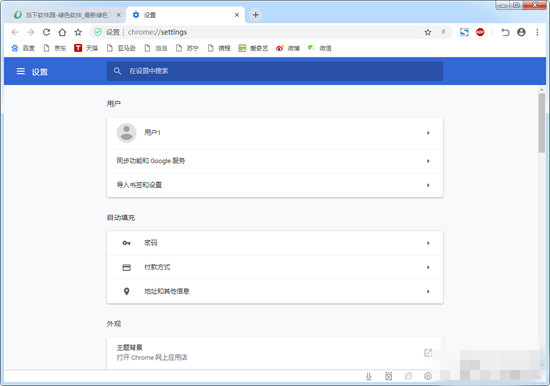Click the star icon beside home button
The image size is (550, 386).
point(78,32)
